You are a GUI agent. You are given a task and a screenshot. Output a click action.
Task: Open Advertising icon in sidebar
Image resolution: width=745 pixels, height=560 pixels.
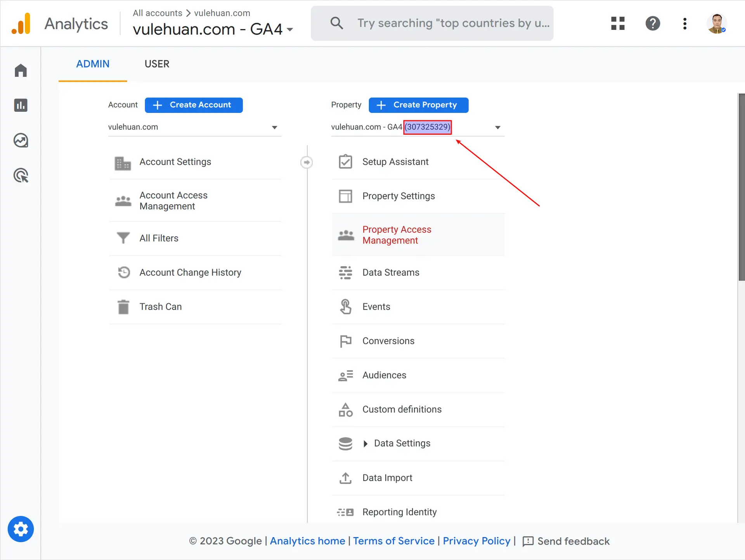(21, 175)
